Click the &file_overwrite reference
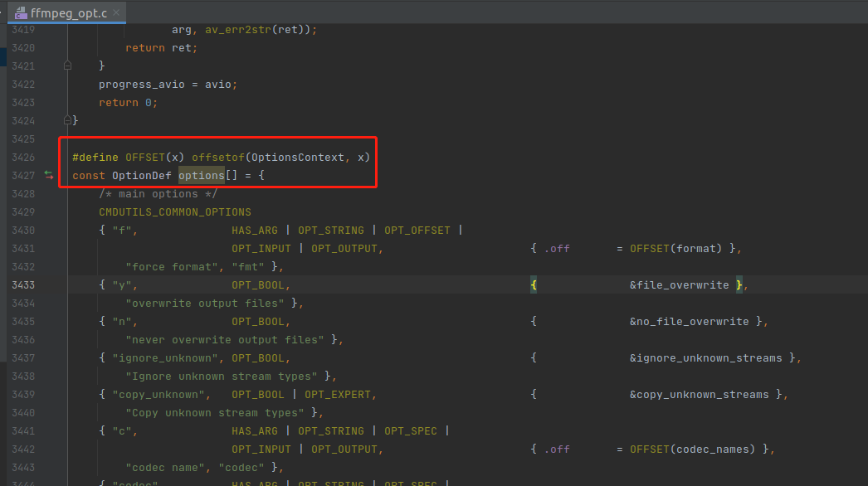The height and width of the screenshot is (486, 868). coord(679,284)
